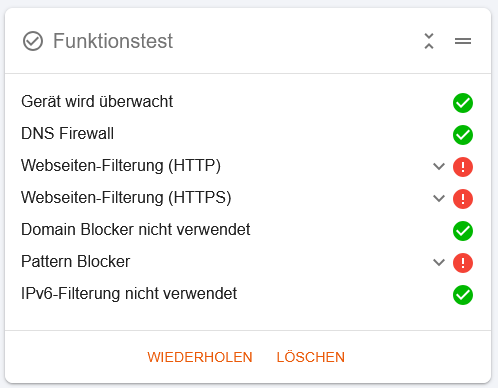Click the green check next to DNS Firewall

463,135
